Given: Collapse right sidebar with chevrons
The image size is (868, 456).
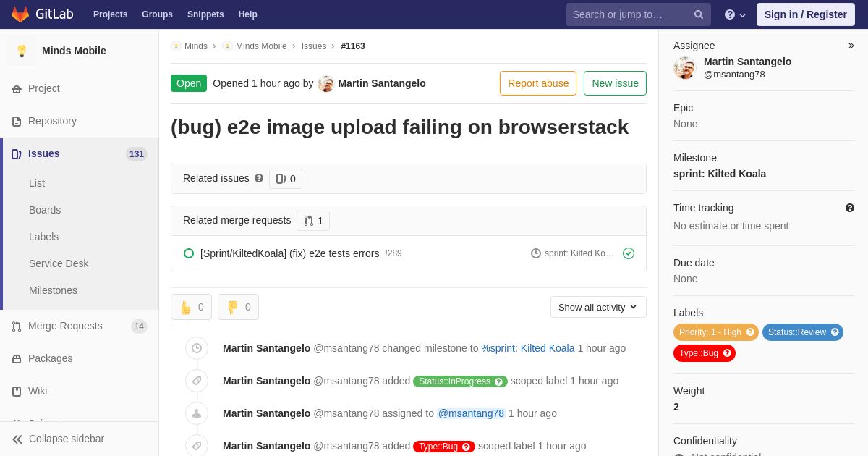Looking at the screenshot, I should click(x=851, y=46).
